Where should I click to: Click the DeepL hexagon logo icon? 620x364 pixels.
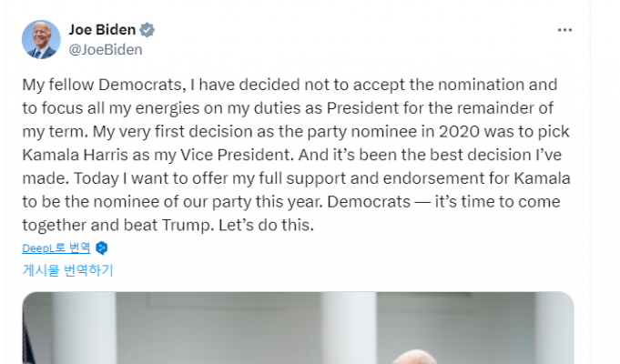[102, 248]
